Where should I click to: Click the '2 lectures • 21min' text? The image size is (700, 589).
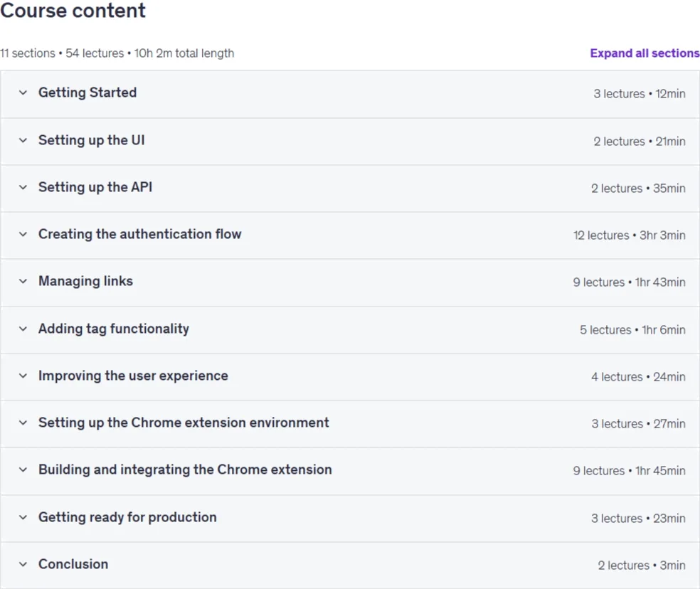click(x=640, y=142)
